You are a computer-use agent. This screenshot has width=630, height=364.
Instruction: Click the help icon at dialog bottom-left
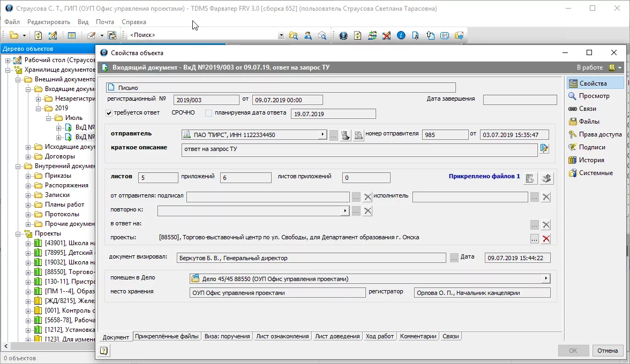click(x=104, y=351)
